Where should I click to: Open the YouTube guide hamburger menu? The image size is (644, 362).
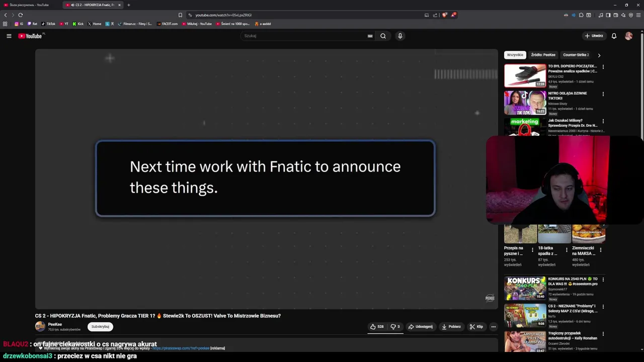(x=9, y=36)
